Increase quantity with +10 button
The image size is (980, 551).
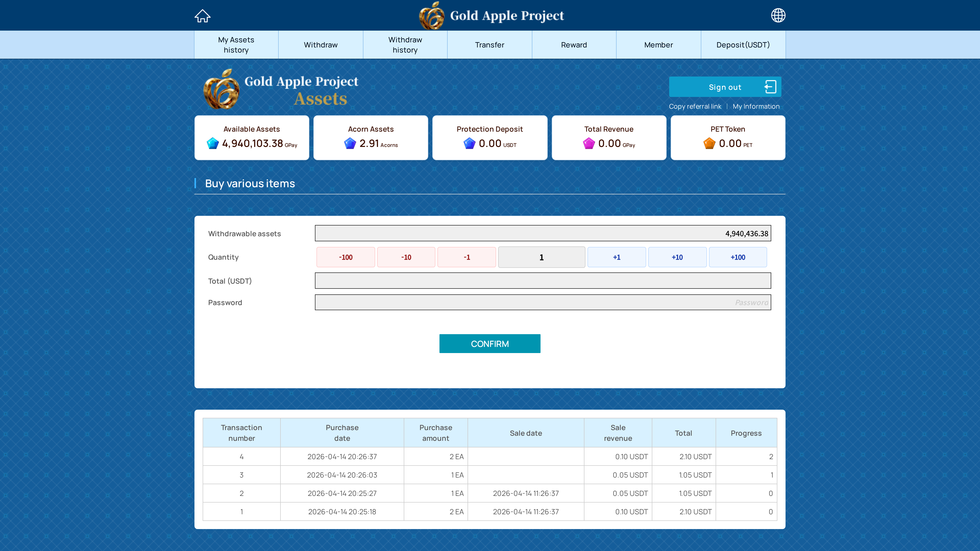coord(677,257)
